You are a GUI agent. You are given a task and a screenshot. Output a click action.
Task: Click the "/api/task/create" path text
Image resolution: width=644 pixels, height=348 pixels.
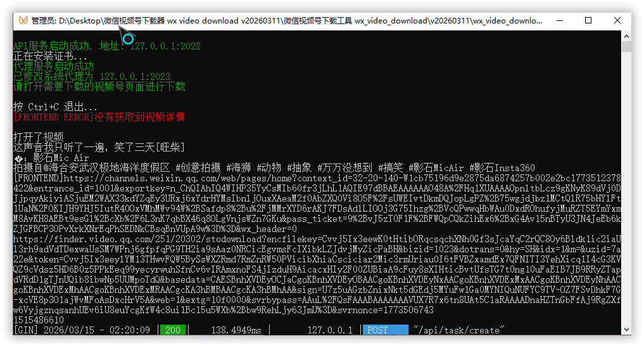point(458,330)
